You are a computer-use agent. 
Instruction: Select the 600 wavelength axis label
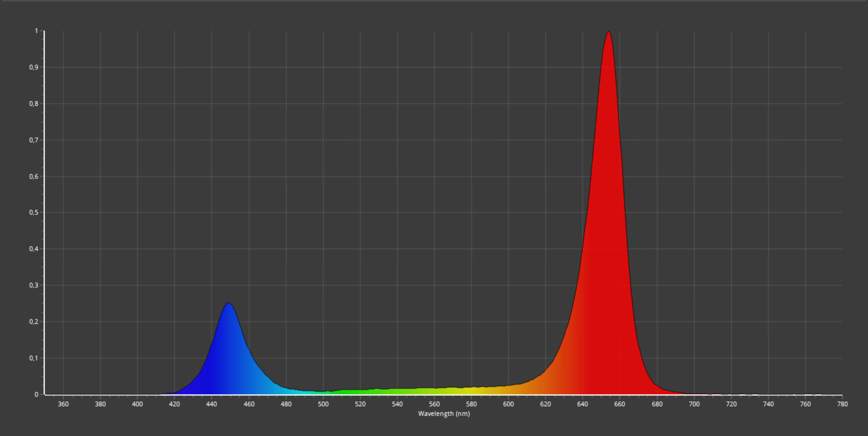pyautogui.click(x=508, y=404)
